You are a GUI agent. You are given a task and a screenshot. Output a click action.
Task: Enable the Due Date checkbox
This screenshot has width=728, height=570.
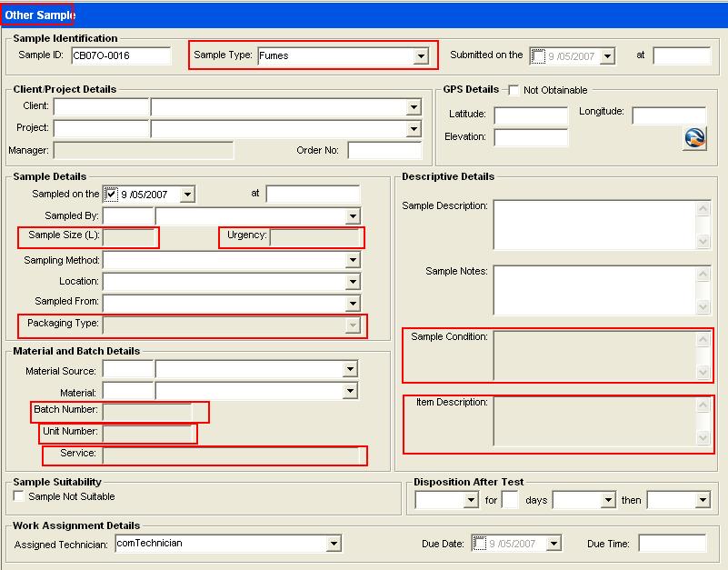(x=480, y=544)
